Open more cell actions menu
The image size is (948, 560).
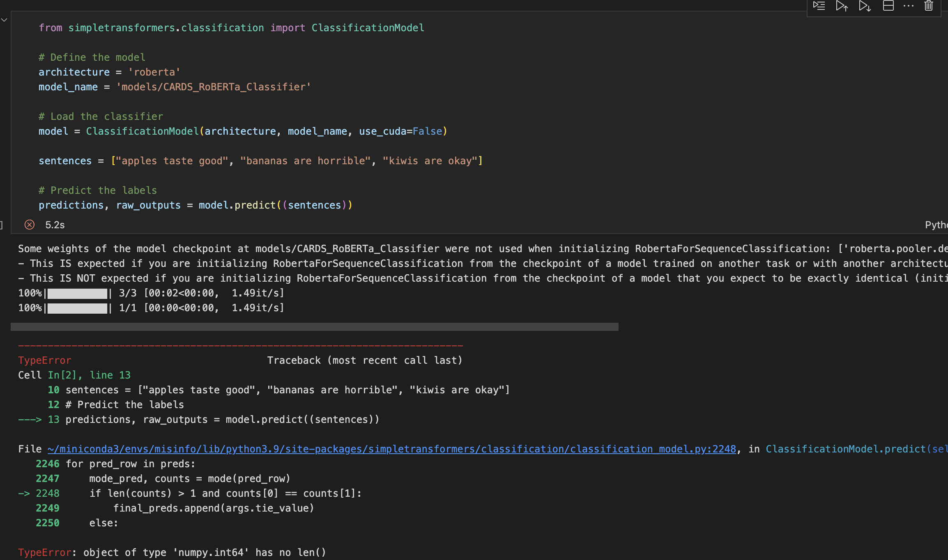(x=908, y=6)
